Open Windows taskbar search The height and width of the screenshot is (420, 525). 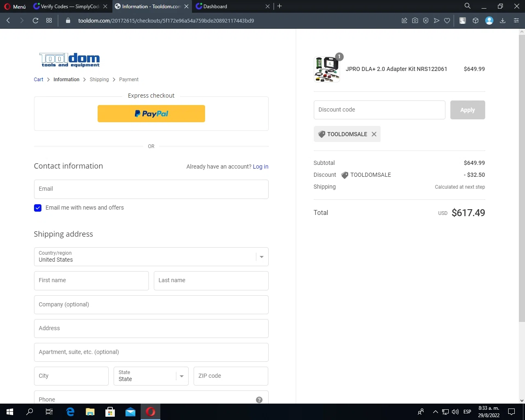click(x=30, y=412)
